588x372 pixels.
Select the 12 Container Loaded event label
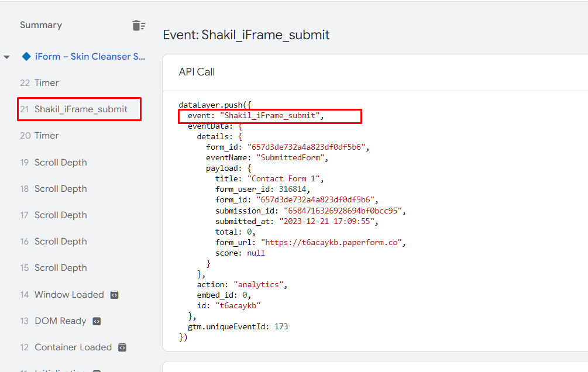73,347
